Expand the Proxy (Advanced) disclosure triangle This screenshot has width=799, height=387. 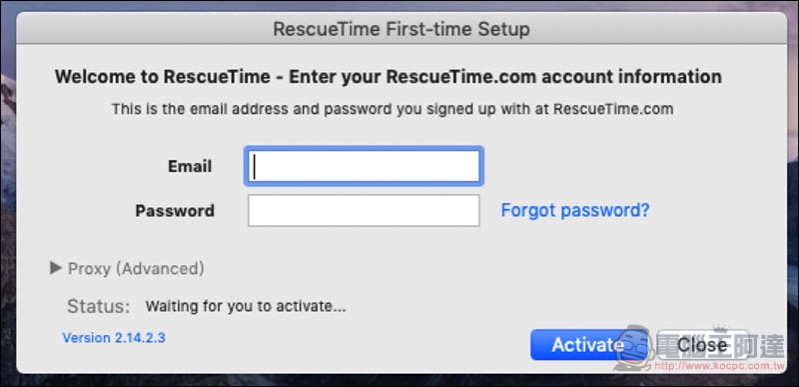[x=56, y=268]
